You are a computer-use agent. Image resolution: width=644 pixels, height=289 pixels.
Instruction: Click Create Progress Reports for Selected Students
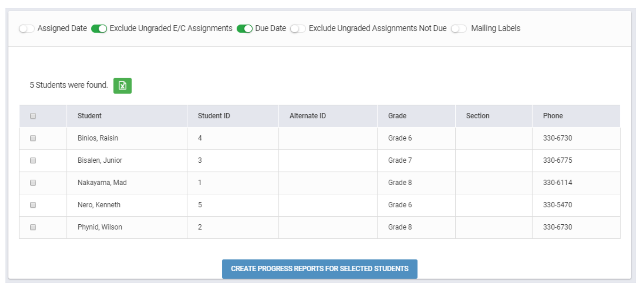tap(319, 269)
